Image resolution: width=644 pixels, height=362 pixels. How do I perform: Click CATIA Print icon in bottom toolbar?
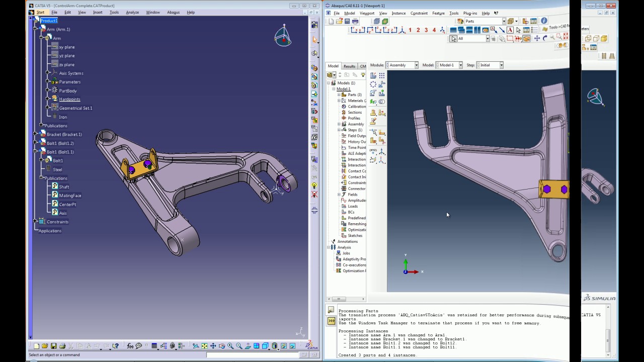pos(62,346)
